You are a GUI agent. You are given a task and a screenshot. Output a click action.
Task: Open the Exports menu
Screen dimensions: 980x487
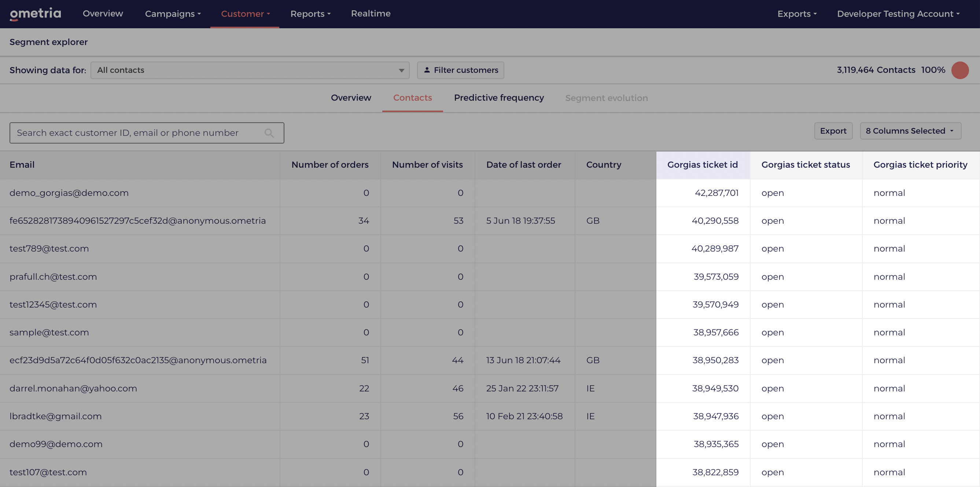click(x=797, y=14)
